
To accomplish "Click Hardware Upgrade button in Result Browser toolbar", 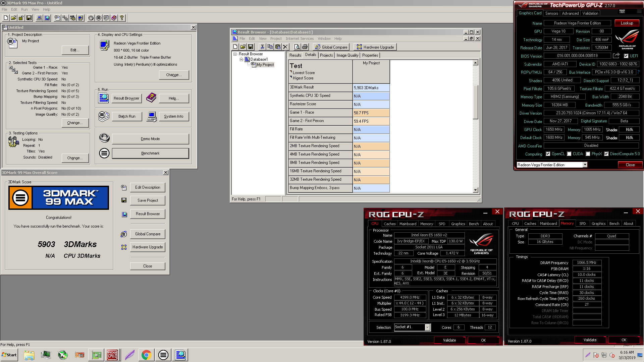I will [x=375, y=47].
